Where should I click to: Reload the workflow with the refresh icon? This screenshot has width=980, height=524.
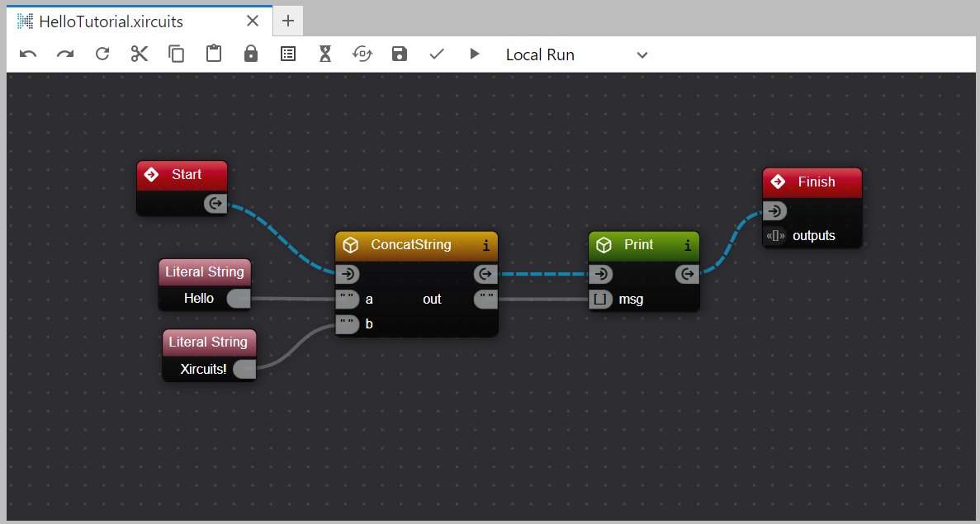[102, 54]
